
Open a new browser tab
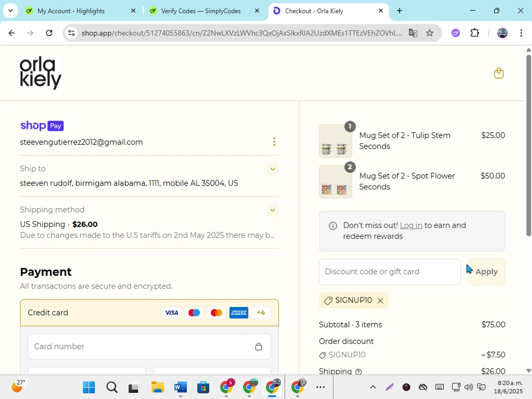point(399,11)
